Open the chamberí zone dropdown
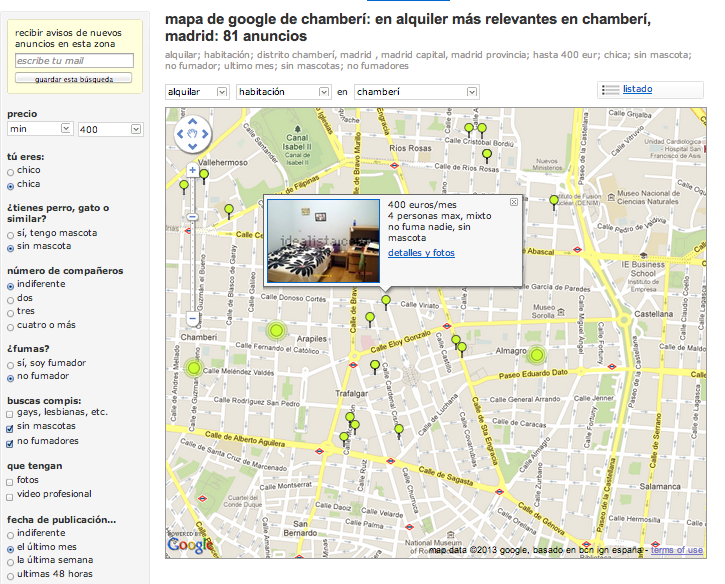The image size is (725, 584). pos(417,92)
